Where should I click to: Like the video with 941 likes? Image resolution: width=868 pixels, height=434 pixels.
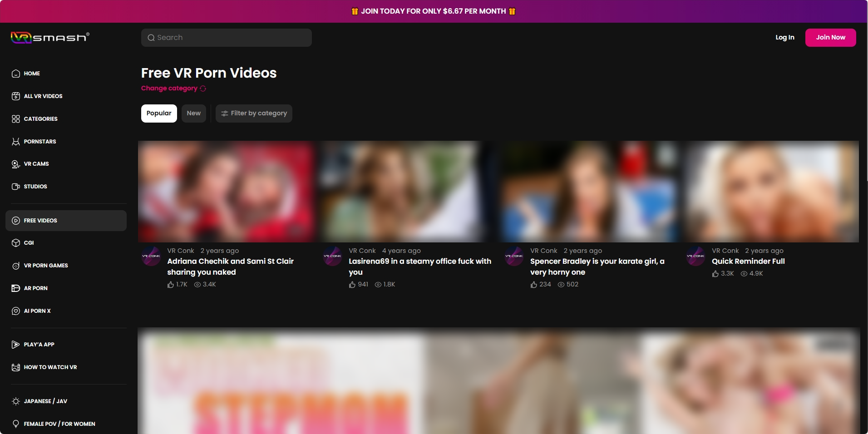(x=352, y=285)
